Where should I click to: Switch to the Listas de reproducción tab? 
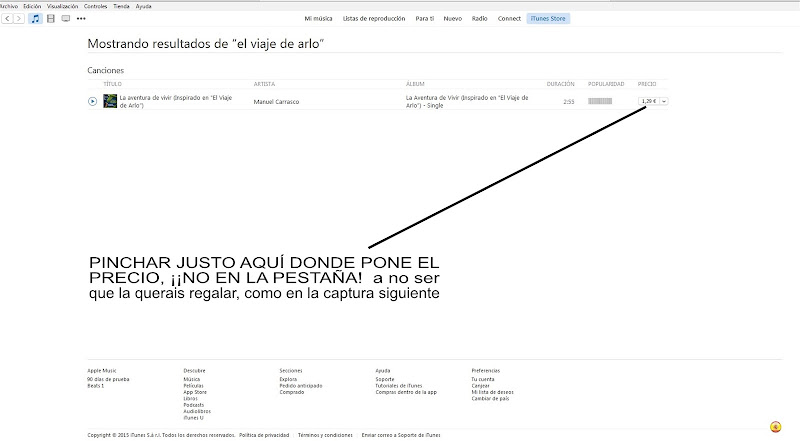[374, 19]
